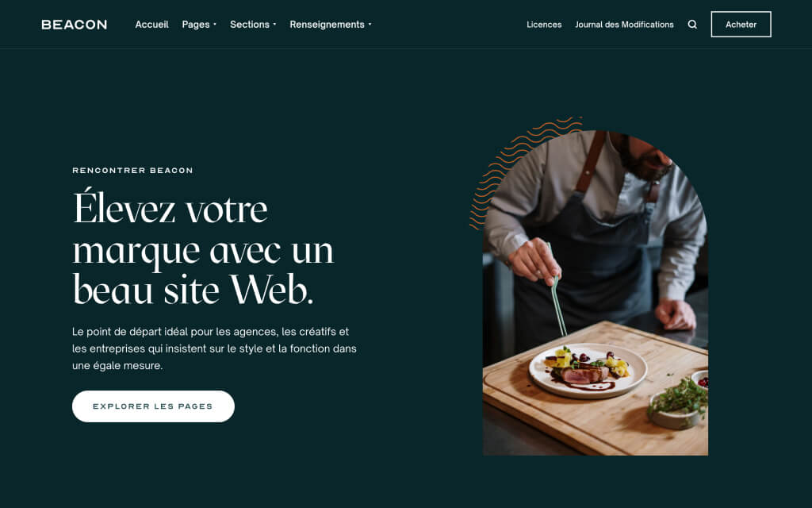Expand the Pages dropdown arrow
This screenshot has width=812, height=508.
click(x=215, y=25)
